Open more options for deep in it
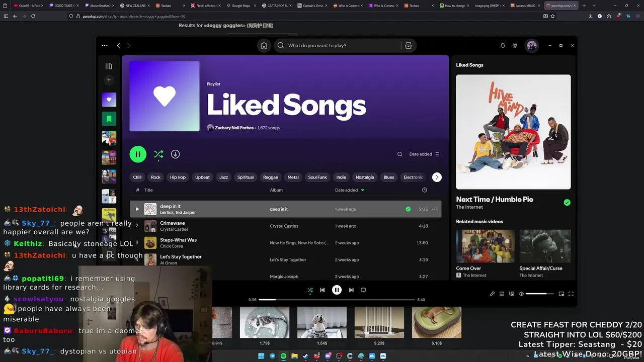 (434, 209)
